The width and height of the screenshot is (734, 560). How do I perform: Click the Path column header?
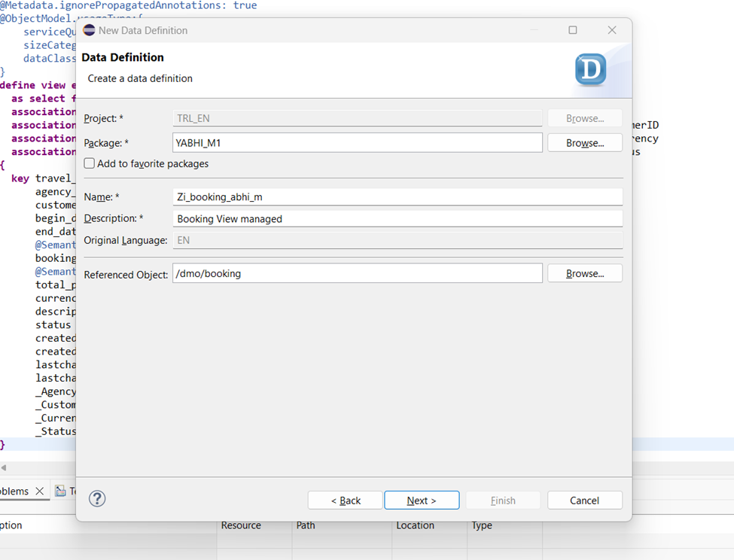[305, 525]
